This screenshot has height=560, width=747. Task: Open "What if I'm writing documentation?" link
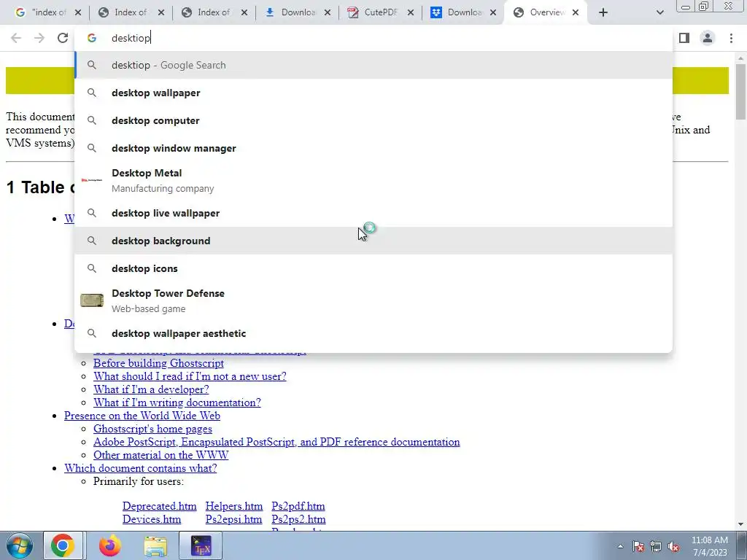(x=177, y=402)
